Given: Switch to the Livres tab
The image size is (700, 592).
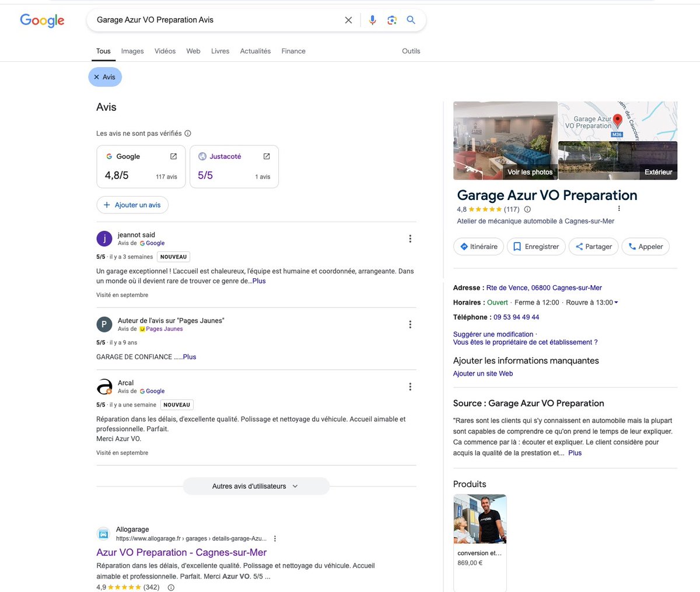Looking at the screenshot, I should 220,51.
